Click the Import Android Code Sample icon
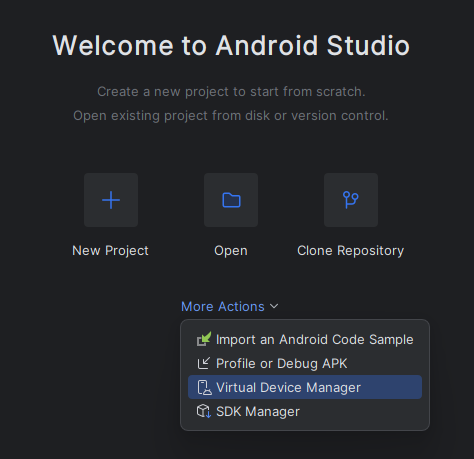 [204, 339]
